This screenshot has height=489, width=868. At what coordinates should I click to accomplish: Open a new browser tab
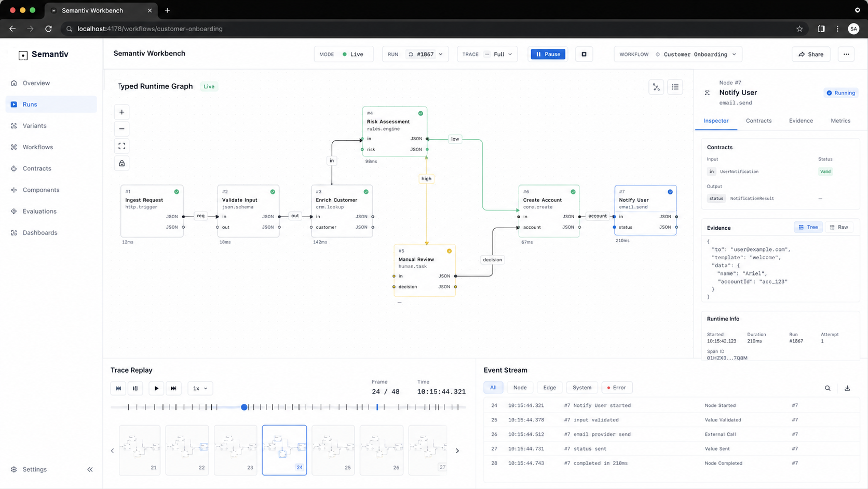167,10
